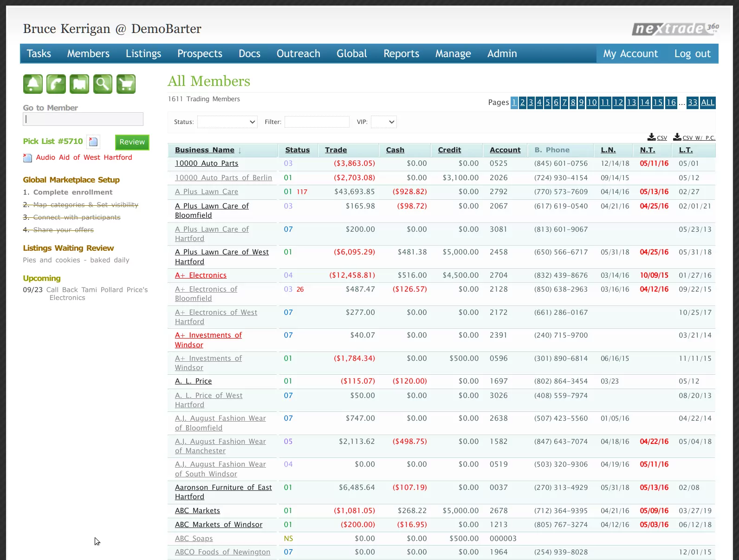Open the Docs menu
The width and height of the screenshot is (739, 560).
pos(249,54)
